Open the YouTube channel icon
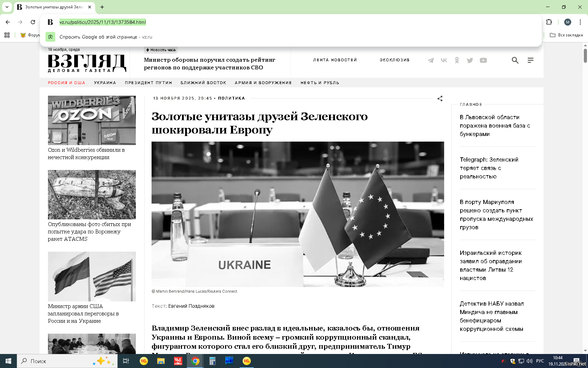The image size is (588, 368). point(483,60)
